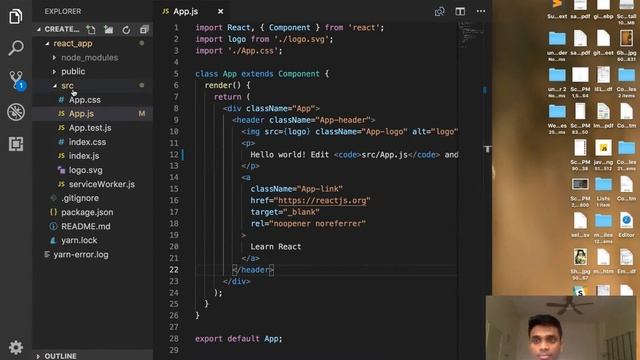This screenshot has width=640, height=360.
Task: Select the Editor icon on desktop
Action: click(626, 225)
